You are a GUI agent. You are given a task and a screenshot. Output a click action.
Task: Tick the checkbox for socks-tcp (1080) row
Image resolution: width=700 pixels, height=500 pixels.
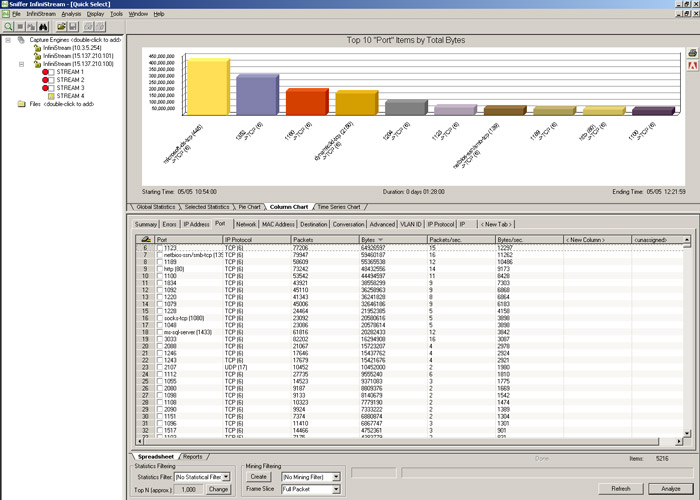pyautogui.click(x=160, y=318)
